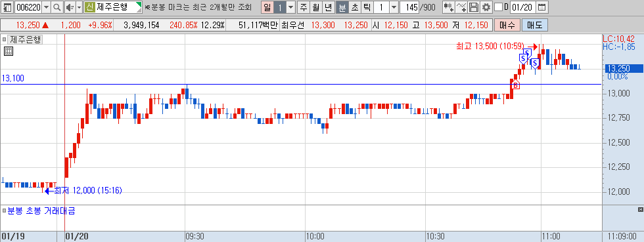The image size is (644, 242).
Task: Close the 분봉 초봉 거래대금 panel
Action: (640, 210)
